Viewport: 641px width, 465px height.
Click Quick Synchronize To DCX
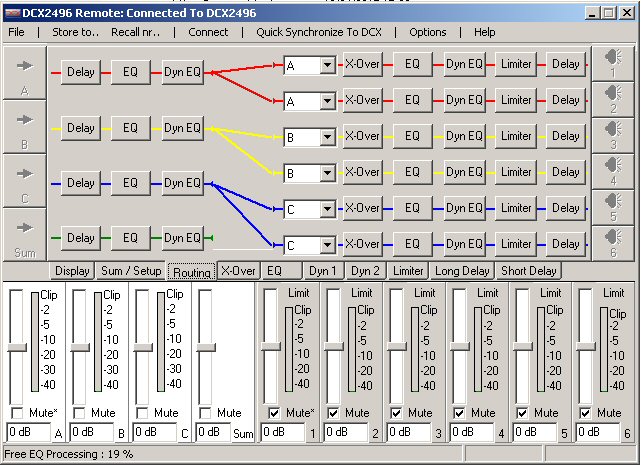(x=319, y=32)
